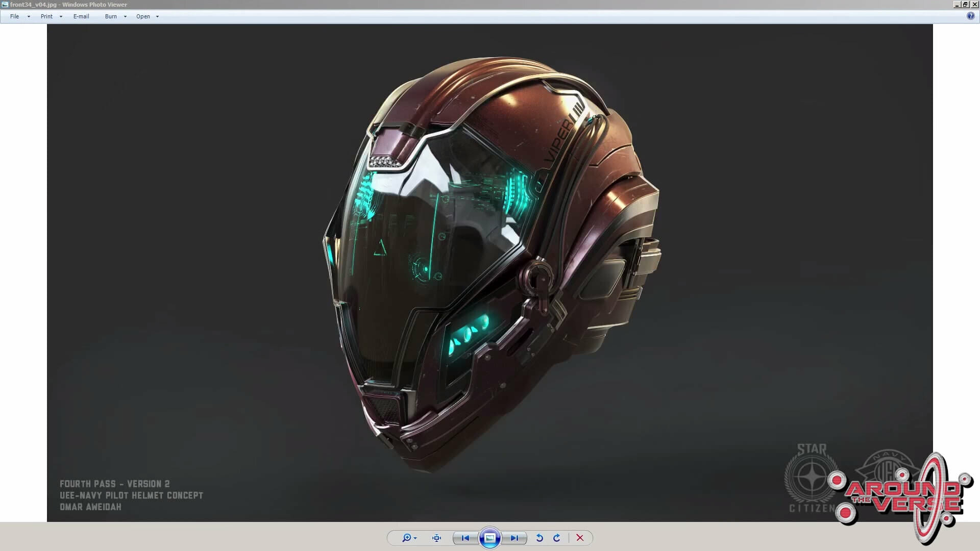Expand the Open dropdown arrow

157,17
